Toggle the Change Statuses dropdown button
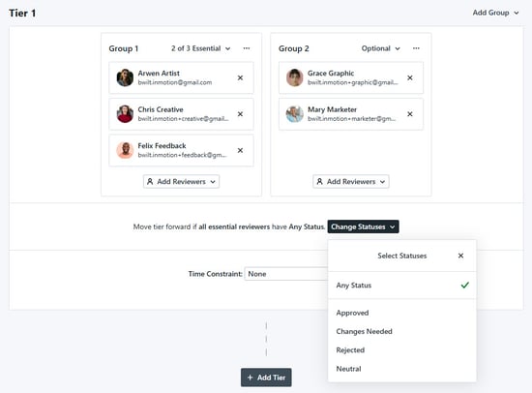Viewport: 532px width, 393px height. (363, 227)
